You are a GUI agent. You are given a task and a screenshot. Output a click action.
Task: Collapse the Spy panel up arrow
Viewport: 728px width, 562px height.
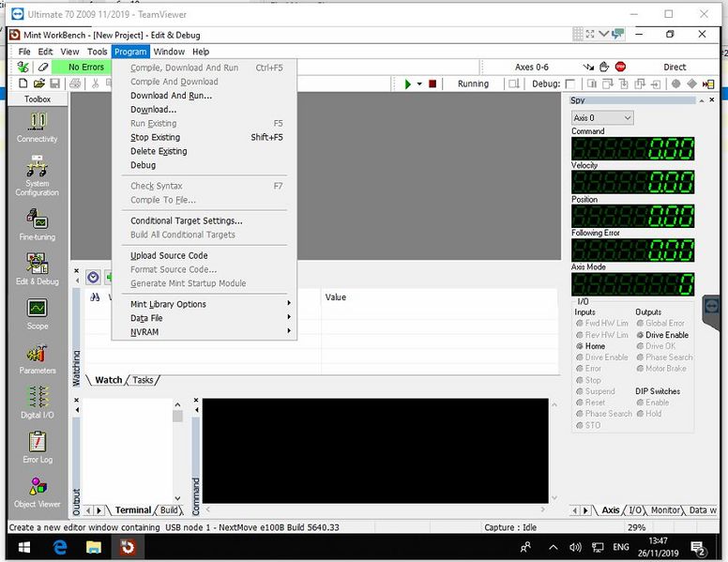point(702,100)
